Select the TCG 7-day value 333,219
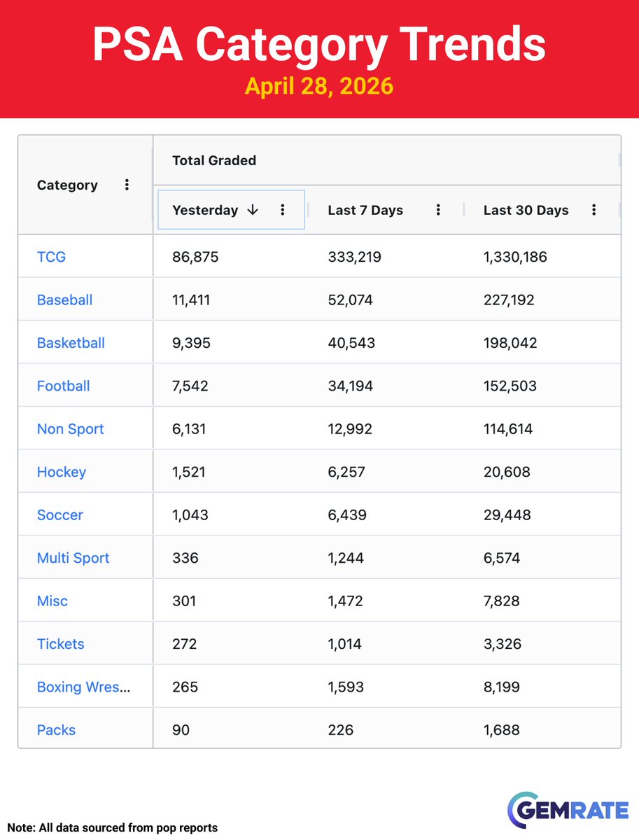 (354, 257)
